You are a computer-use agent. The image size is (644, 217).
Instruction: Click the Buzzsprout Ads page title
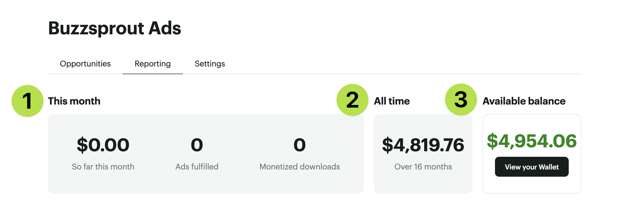point(114,28)
